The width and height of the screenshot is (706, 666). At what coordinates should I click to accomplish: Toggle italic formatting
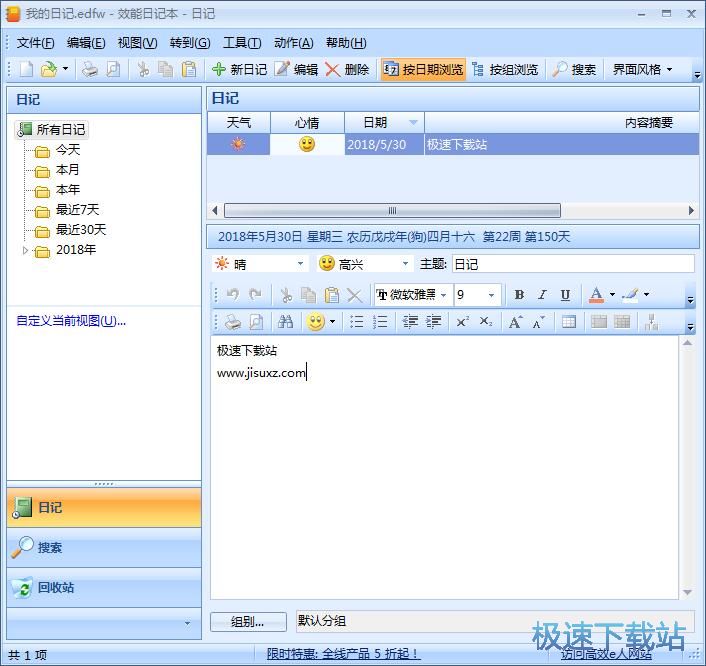542,295
